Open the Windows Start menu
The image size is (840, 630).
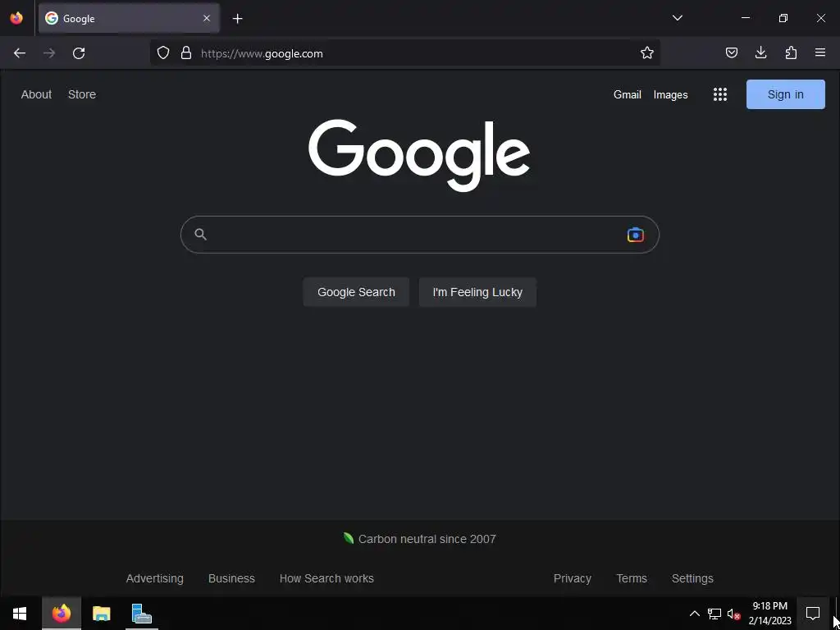[x=20, y=614]
